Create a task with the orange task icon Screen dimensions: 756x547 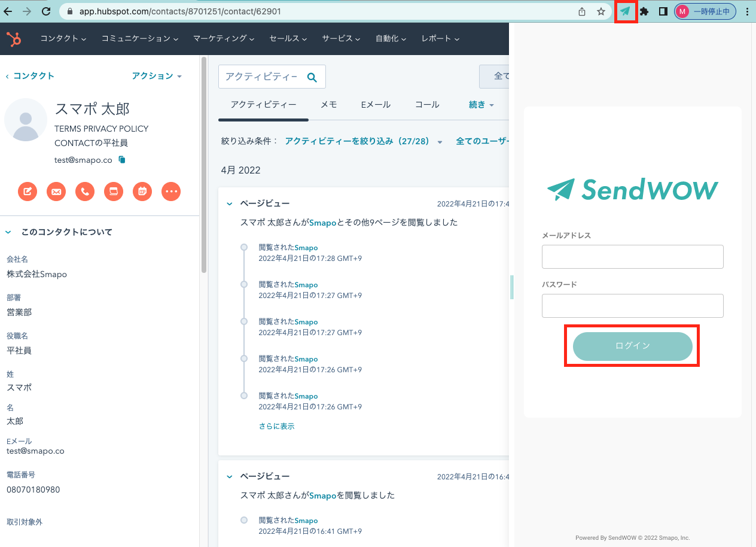coord(114,192)
